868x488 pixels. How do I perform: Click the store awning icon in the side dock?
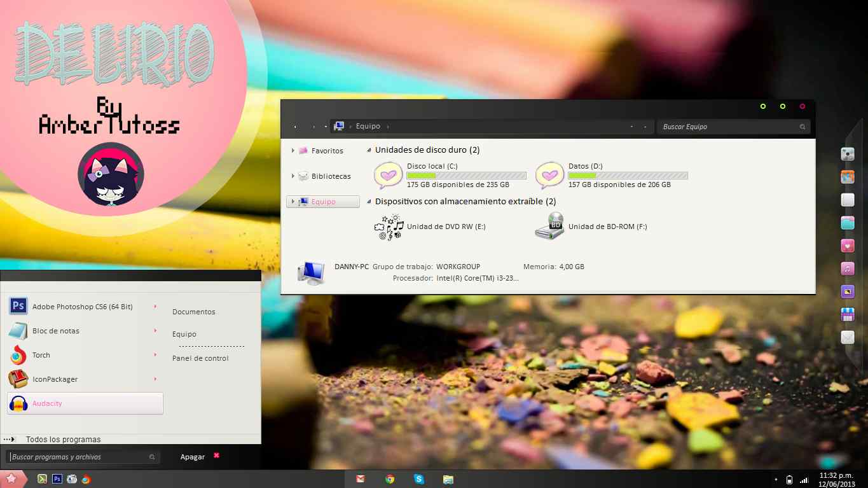847,314
